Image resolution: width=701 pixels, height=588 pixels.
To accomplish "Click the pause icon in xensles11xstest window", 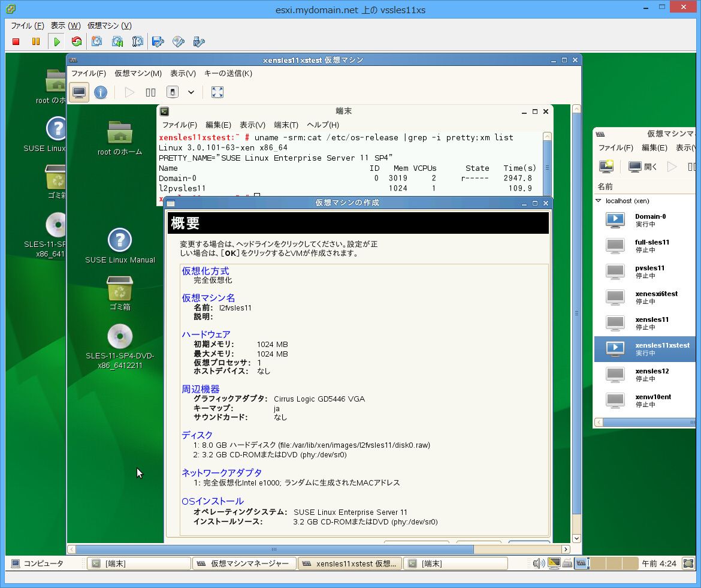I will [150, 92].
